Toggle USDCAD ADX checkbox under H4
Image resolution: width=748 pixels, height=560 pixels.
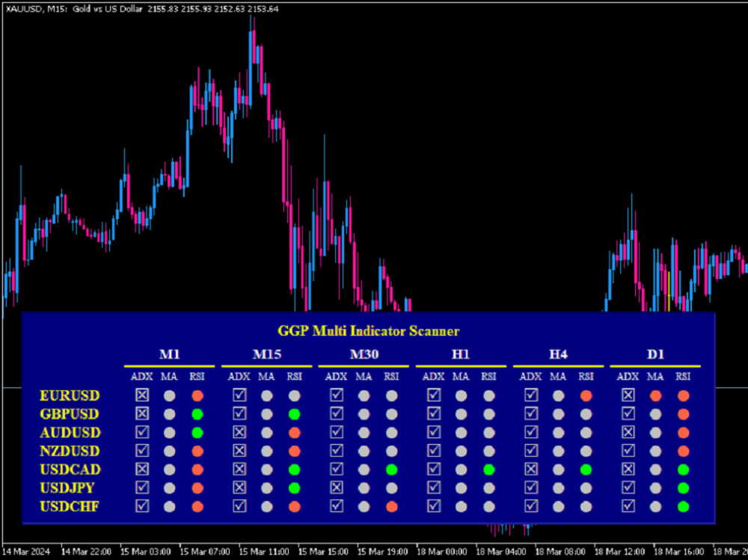coord(531,469)
